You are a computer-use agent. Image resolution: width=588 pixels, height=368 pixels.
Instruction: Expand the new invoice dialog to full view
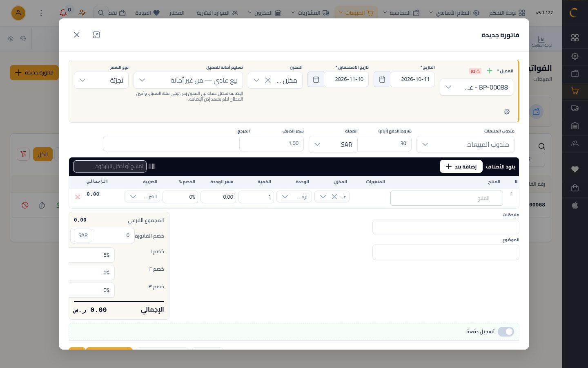point(96,35)
